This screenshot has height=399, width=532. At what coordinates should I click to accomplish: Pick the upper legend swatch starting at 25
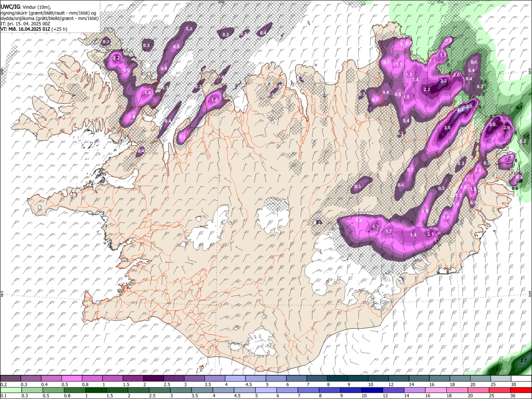tap(500, 379)
